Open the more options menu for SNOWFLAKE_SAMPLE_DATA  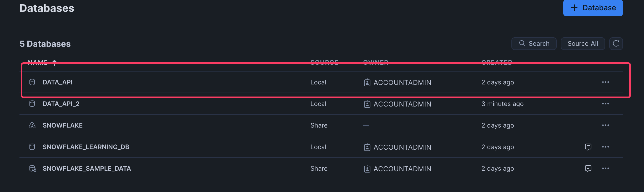point(605,169)
